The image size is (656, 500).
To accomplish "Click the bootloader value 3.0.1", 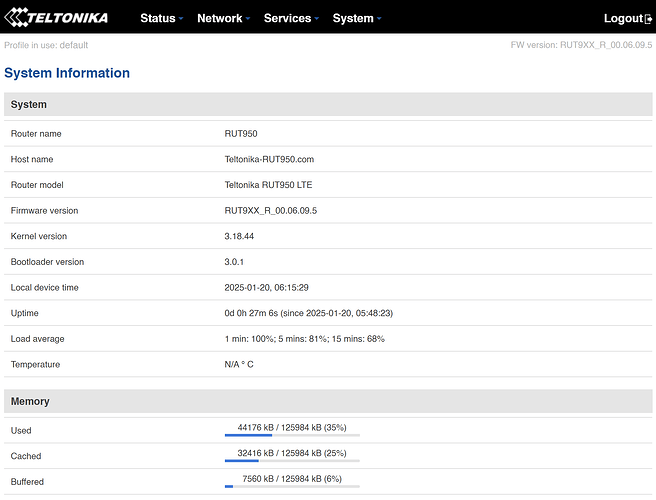I will coord(234,262).
